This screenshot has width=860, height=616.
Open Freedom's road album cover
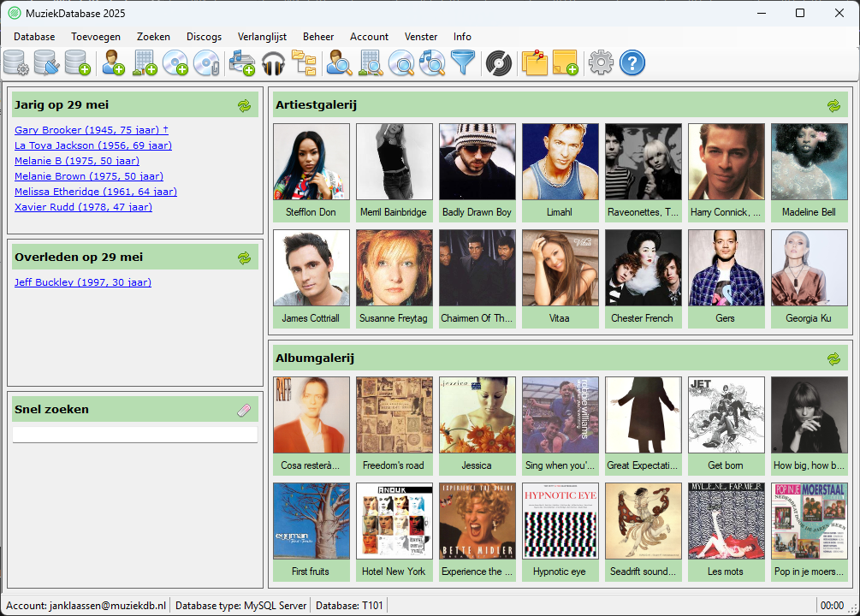[x=394, y=415]
